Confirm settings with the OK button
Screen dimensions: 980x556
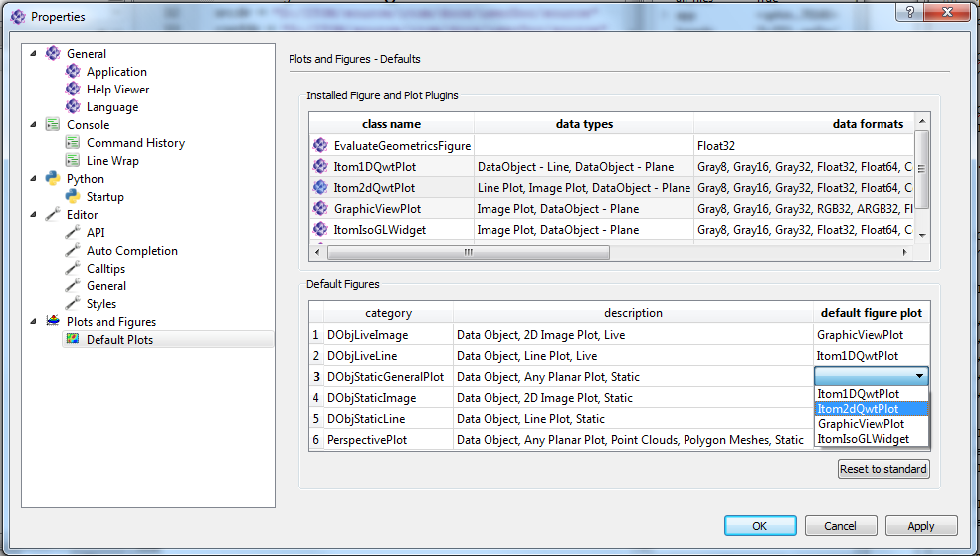tap(760, 526)
